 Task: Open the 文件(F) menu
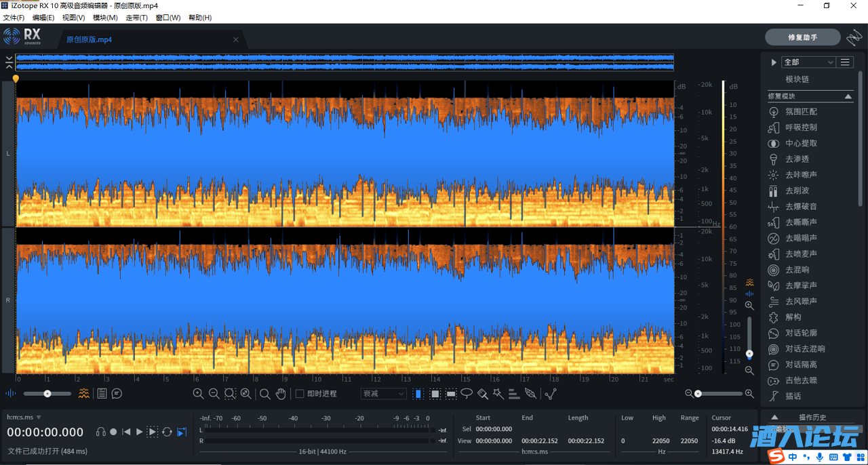14,18
